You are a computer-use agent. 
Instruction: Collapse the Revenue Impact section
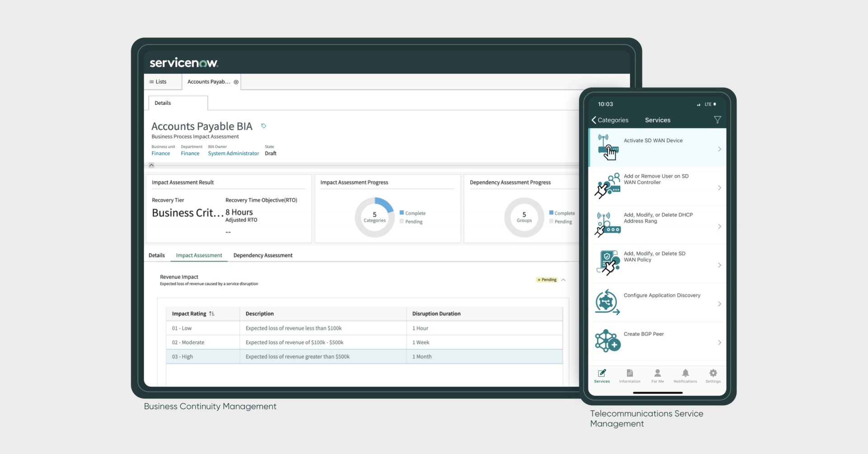563,280
